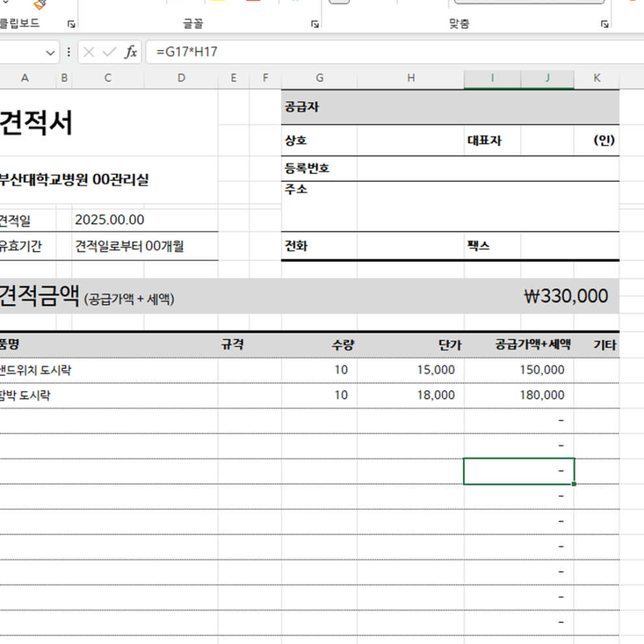Click the three-dot handle beside the name box
This screenshot has height=644, width=644.
69,52
